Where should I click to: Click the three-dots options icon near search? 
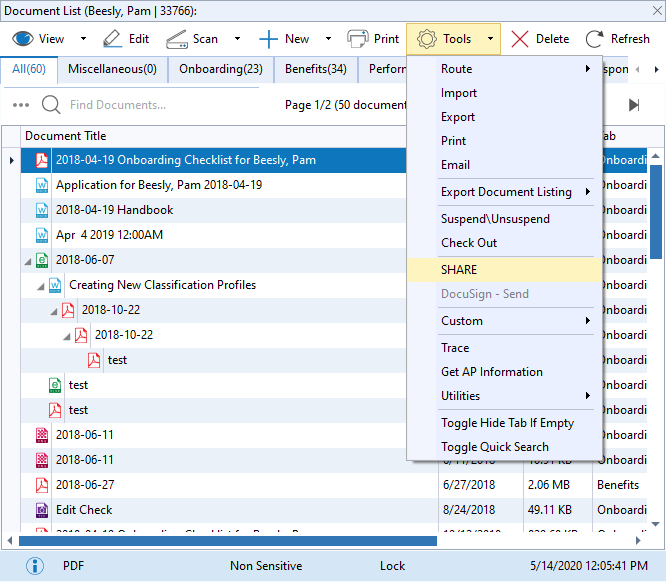click(21, 105)
